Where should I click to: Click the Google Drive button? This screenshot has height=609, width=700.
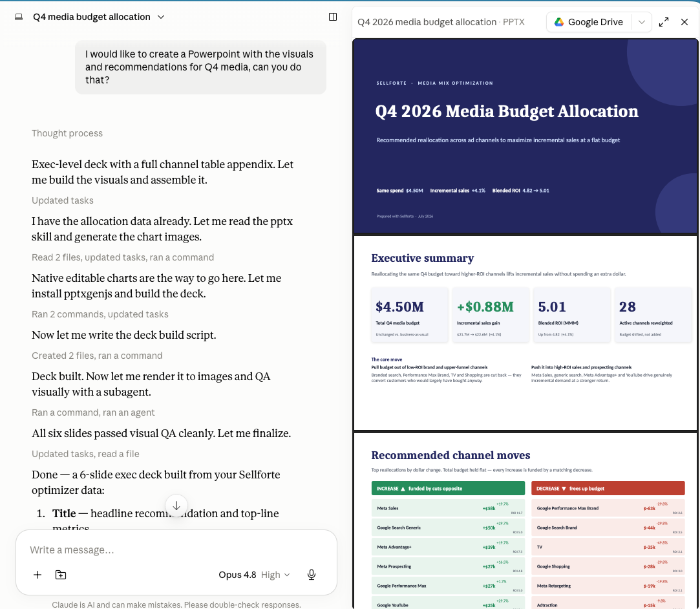click(589, 22)
